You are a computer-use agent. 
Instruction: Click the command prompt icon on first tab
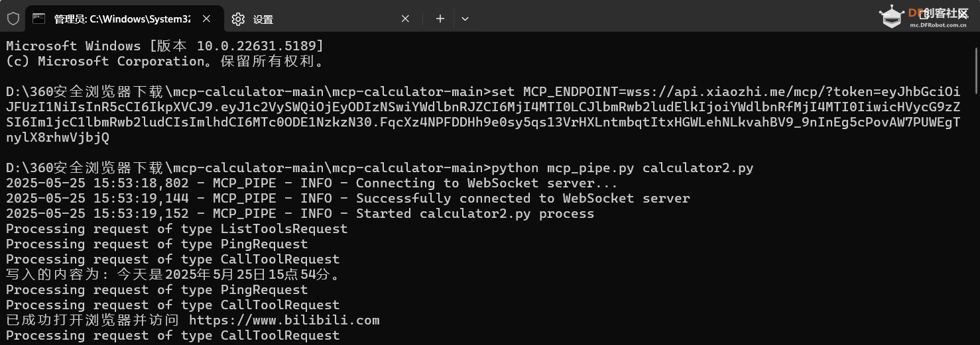tap(39, 19)
